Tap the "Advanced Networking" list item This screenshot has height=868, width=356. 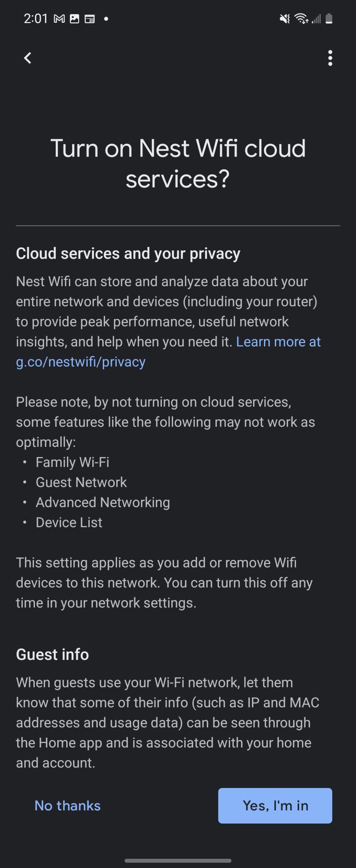coord(103,502)
